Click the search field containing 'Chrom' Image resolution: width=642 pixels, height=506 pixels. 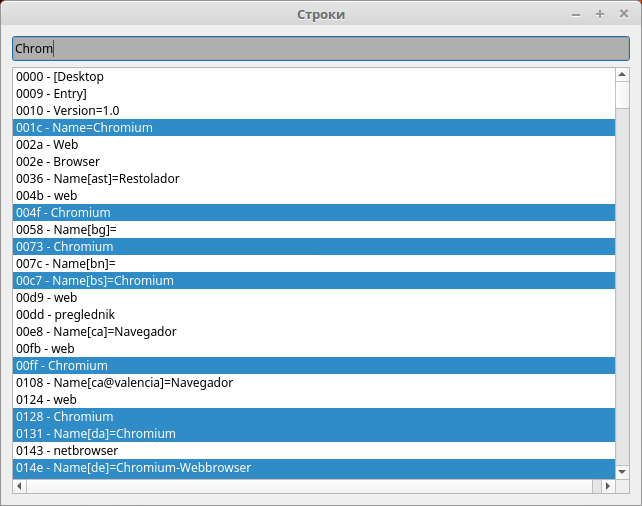click(321, 48)
